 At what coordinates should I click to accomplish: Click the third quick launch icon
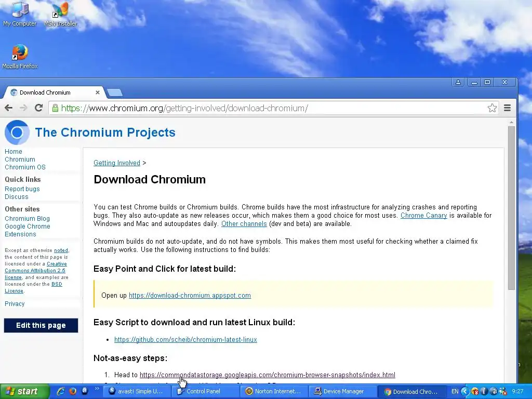coord(85,391)
